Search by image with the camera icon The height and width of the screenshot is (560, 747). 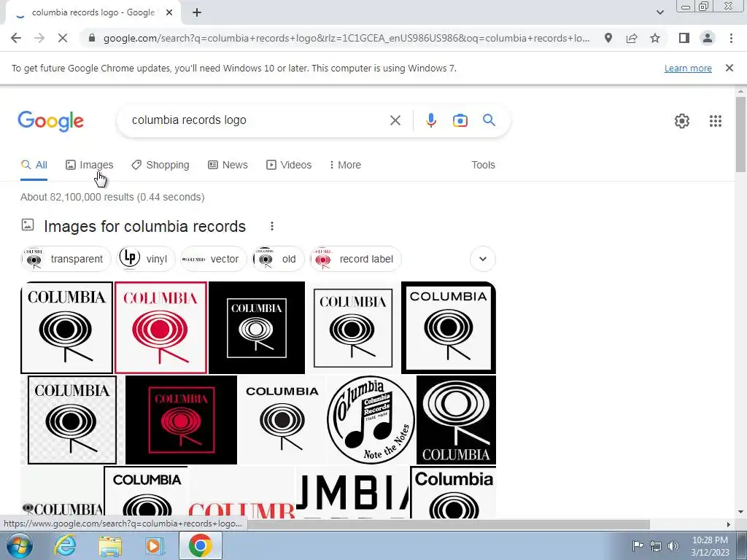460,120
